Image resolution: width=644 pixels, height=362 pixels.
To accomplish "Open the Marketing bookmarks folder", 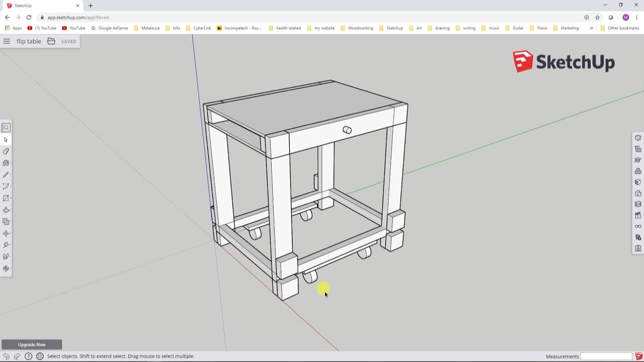I will (x=566, y=28).
